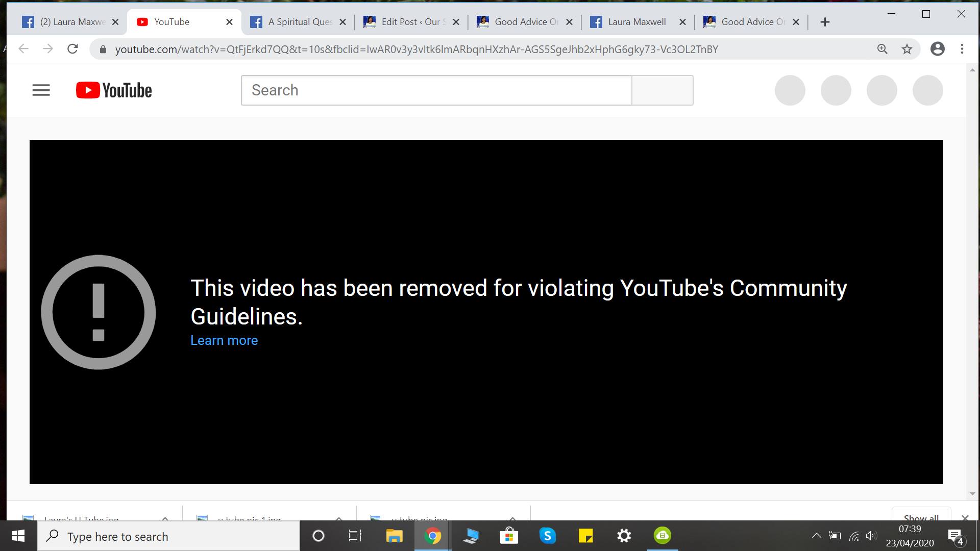Close the Laura Maxwell Facebook tab

click(x=682, y=22)
